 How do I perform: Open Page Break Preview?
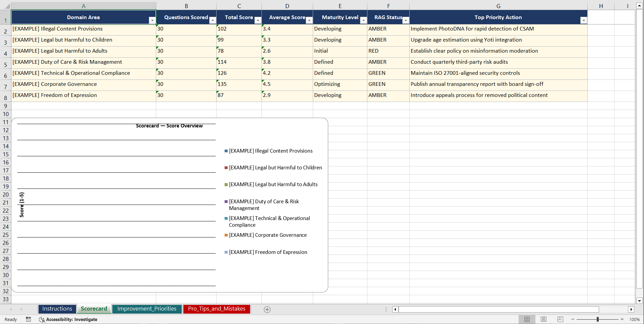(x=560, y=319)
